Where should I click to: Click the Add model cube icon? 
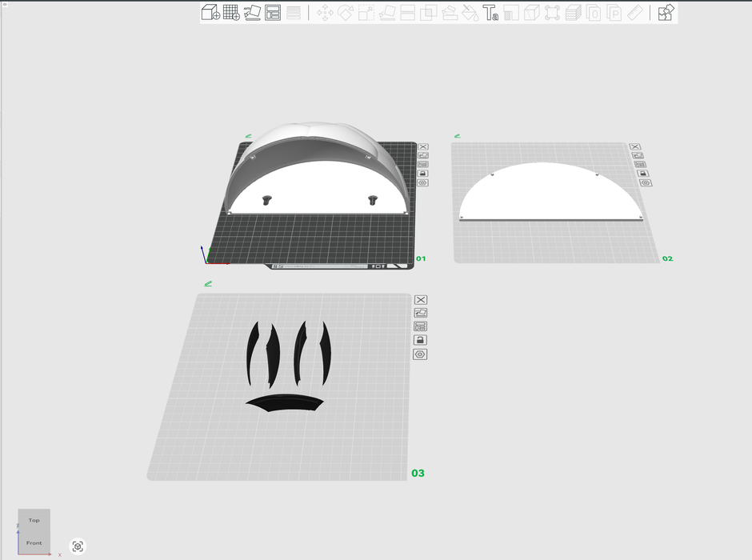click(210, 12)
